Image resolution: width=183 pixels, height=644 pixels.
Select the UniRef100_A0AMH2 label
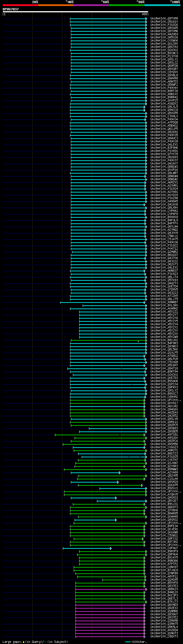coord(164,309)
